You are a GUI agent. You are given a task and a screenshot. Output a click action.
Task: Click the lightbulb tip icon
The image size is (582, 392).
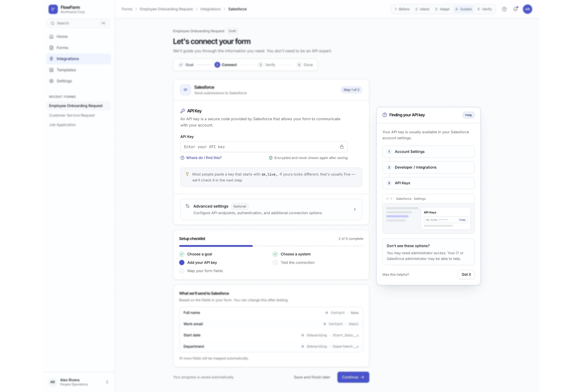point(187,174)
